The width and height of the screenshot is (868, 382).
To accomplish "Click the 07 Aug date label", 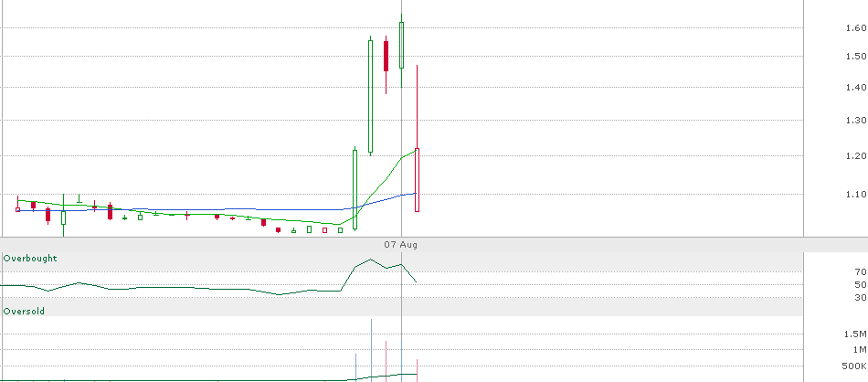I will [x=401, y=245].
